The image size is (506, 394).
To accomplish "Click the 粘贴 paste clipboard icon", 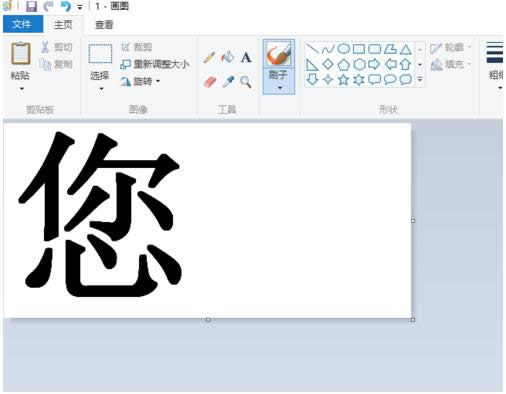I will click(x=21, y=53).
